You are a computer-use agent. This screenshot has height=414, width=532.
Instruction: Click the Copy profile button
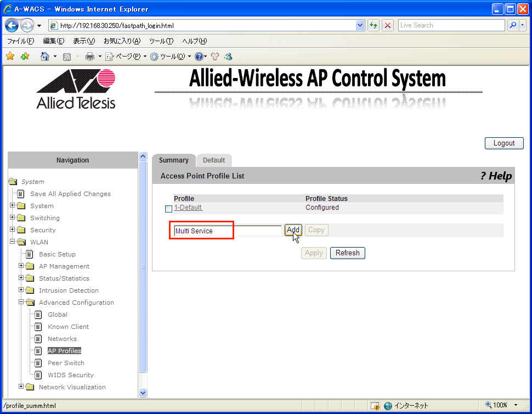coord(316,230)
